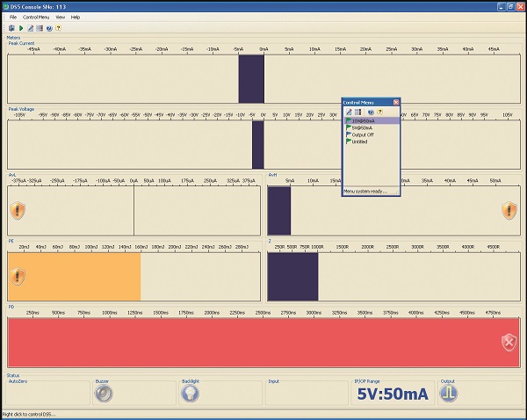
Task: Click the yellow question mark in main toolbar
Action: point(58,27)
